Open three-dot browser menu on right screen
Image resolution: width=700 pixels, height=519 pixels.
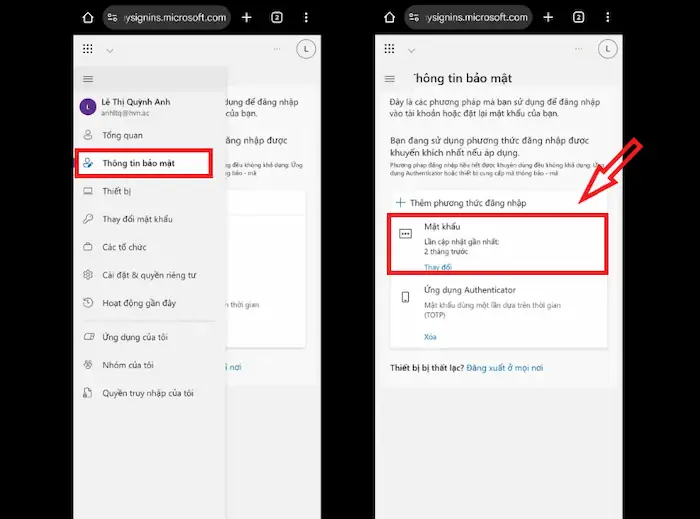pyautogui.click(x=608, y=17)
